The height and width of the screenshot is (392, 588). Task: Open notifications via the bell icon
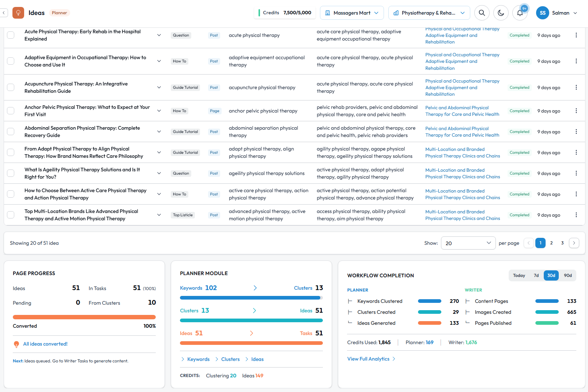coord(520,13)
